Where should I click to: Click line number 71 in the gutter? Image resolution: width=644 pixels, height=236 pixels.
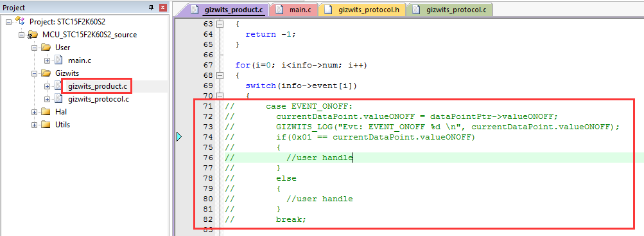[208, 107]
